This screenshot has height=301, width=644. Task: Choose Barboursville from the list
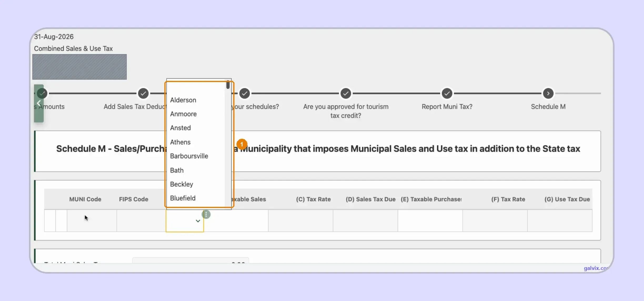pos(189,156)
